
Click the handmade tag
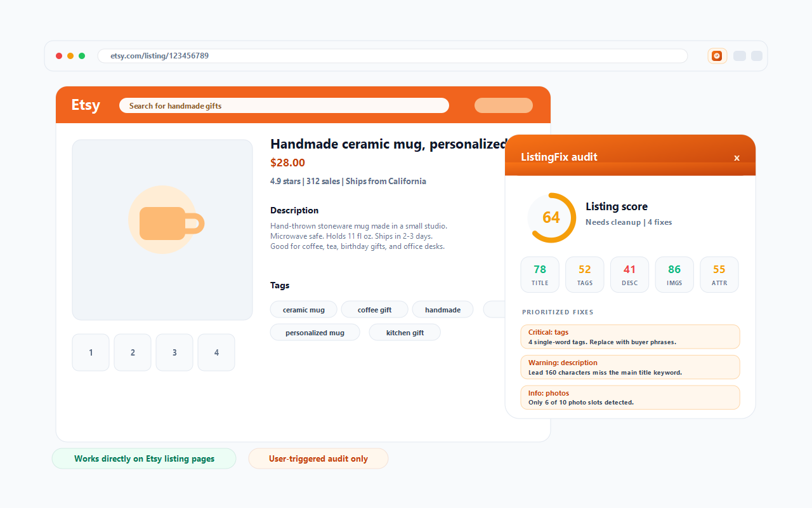443,309
